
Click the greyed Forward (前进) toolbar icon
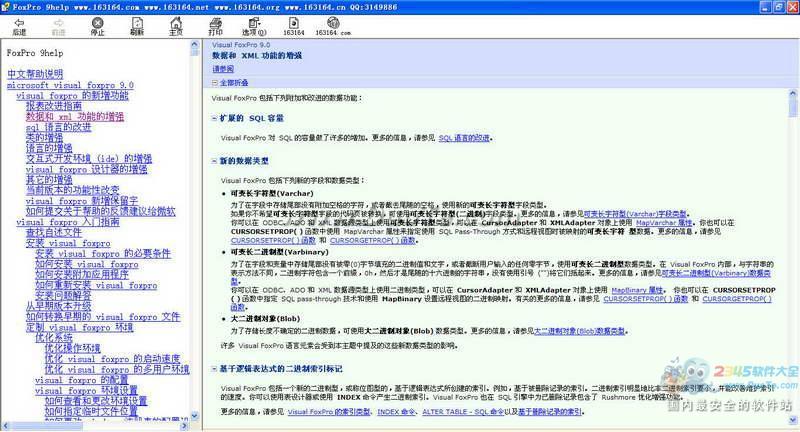point(59,27)
